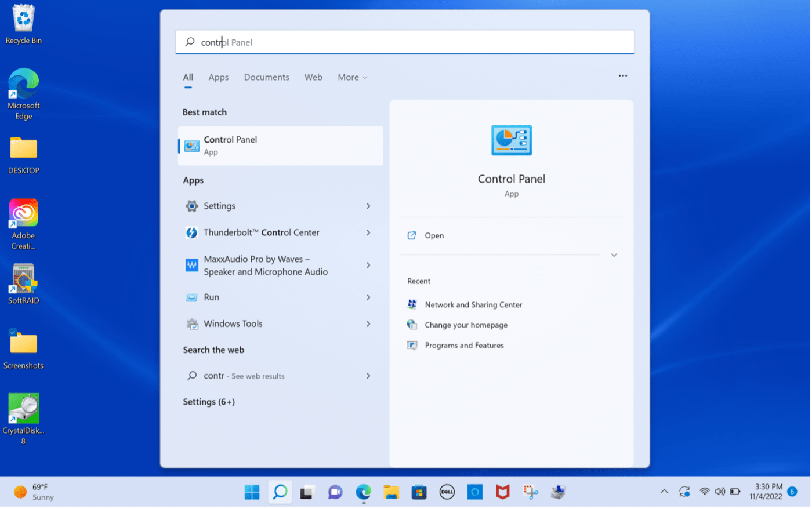
Task: Open the Control Panel best match result
Action: pos(281,146)
